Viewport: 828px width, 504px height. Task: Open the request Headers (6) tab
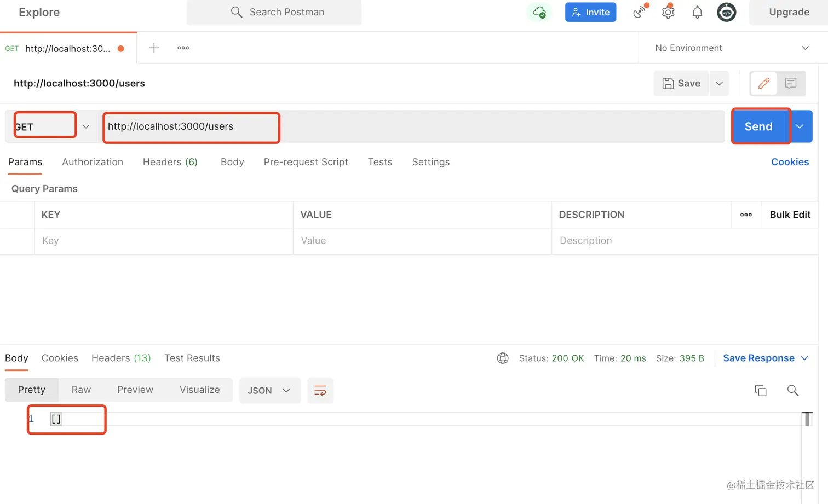pos(170,162)
